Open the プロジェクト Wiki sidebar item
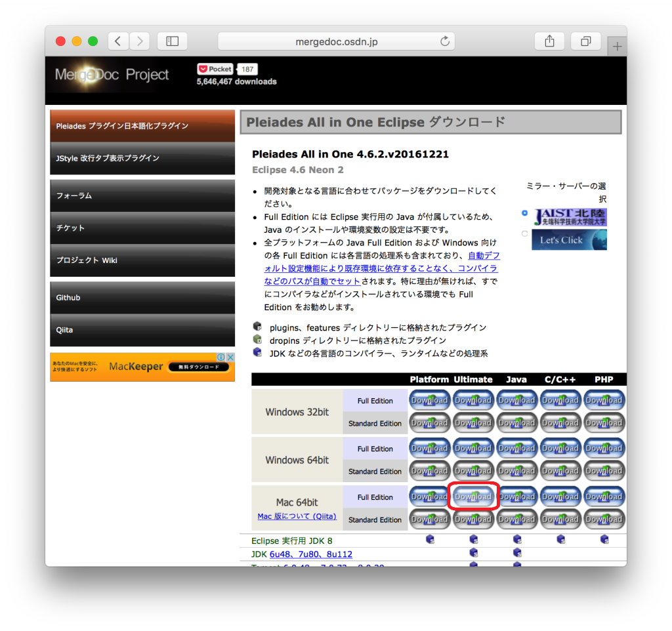The image size is (672, 631). 142,260
